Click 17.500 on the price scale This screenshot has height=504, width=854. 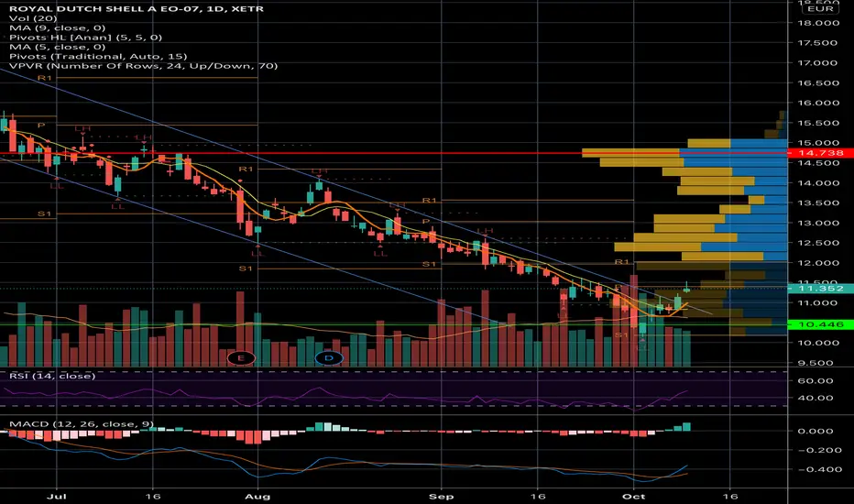coord(817,43)
